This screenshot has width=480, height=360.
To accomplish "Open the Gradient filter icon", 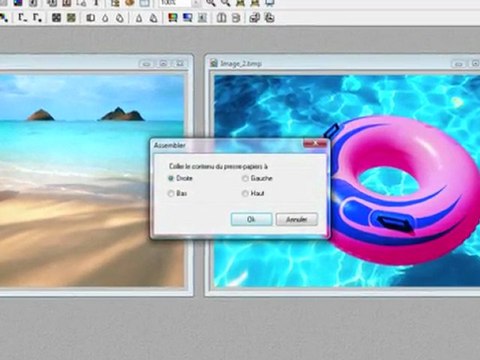I will point(187,18).
